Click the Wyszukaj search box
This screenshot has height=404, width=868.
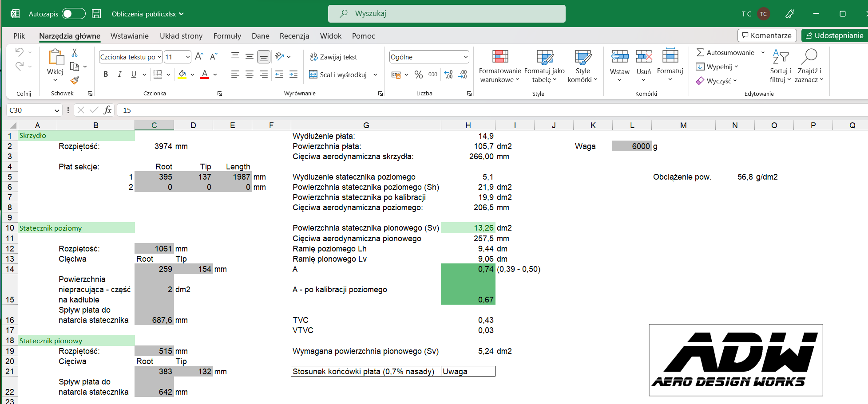[x=447, y=14]
